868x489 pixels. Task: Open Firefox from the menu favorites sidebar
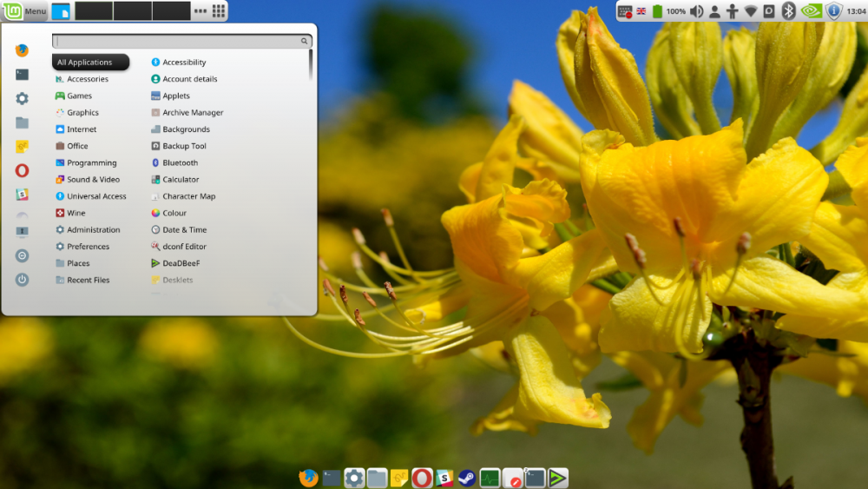click(22, 50)
